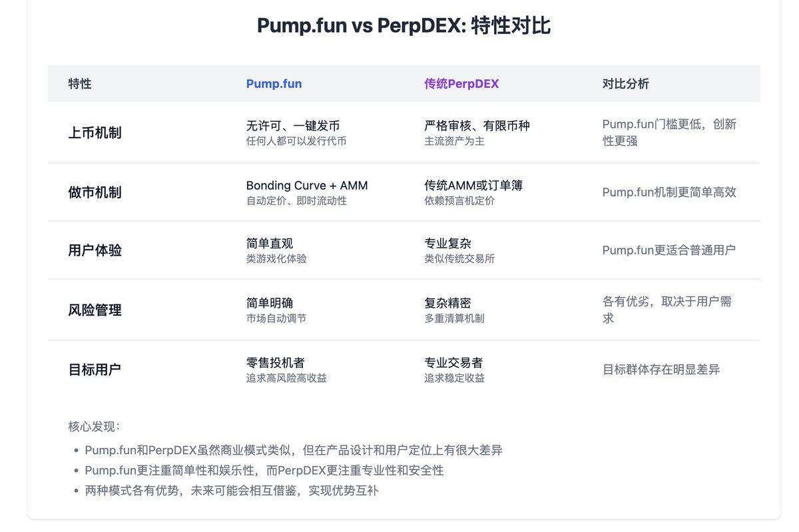Click the subtext '市场自动调节'
The width and height of the screenshot is (799, 532).
click(276, 318)
